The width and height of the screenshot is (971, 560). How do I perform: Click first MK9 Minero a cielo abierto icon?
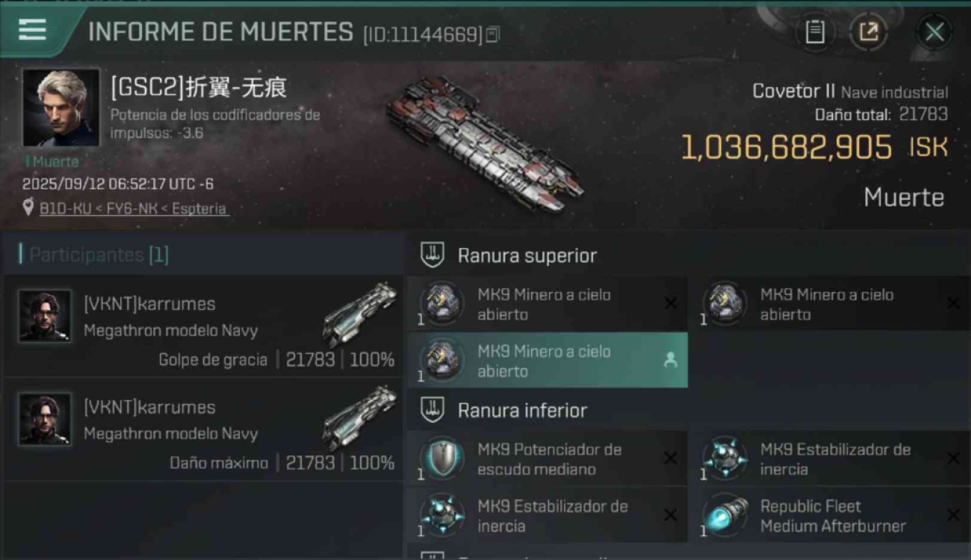(442, 303)
